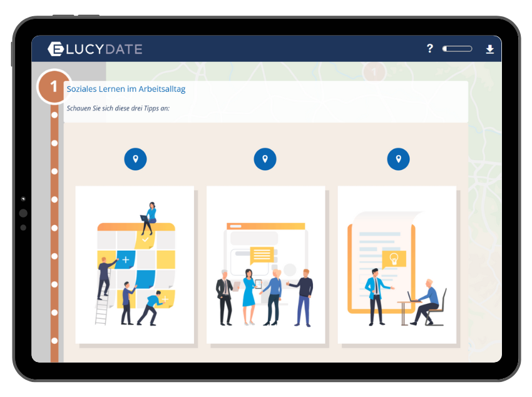This screenshot has width=532, height=397.
Task: Click the orange chat bubble in the middle card
Action: tap(261, 254)
